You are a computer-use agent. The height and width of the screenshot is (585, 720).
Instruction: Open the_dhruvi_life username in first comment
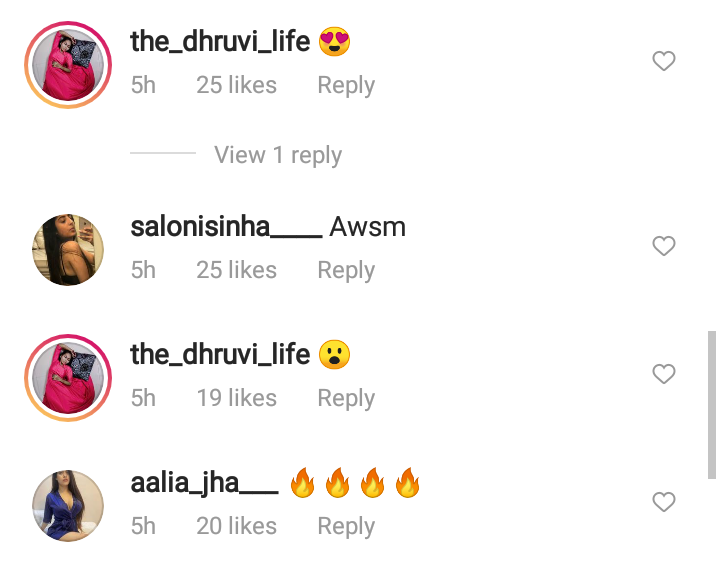220,42
